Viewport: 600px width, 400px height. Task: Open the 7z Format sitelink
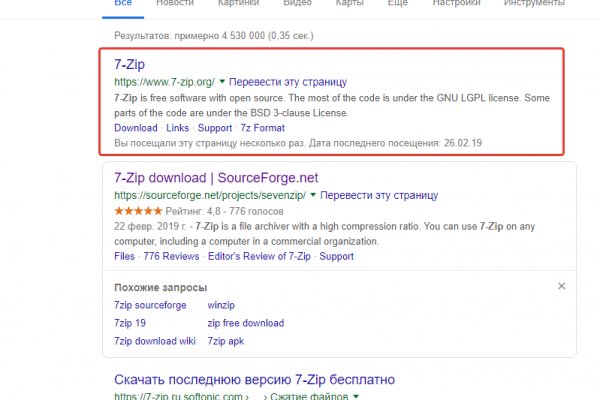pos(262,128)
